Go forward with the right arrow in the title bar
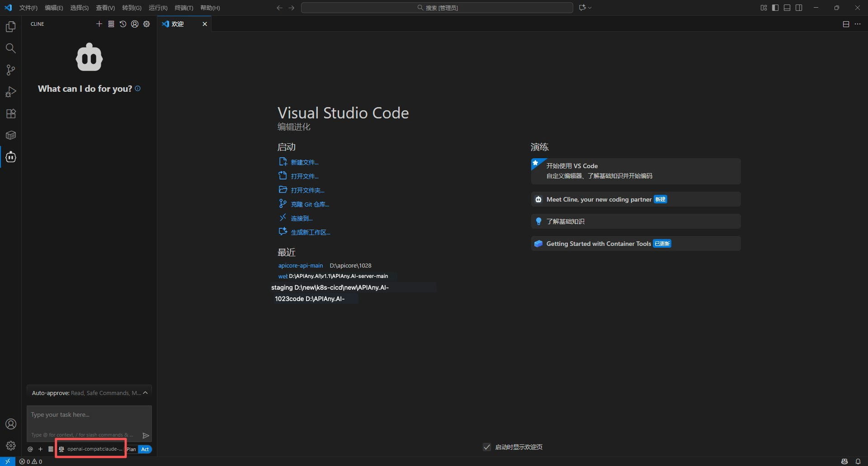868x466 pixels. (x=292, y=8)
